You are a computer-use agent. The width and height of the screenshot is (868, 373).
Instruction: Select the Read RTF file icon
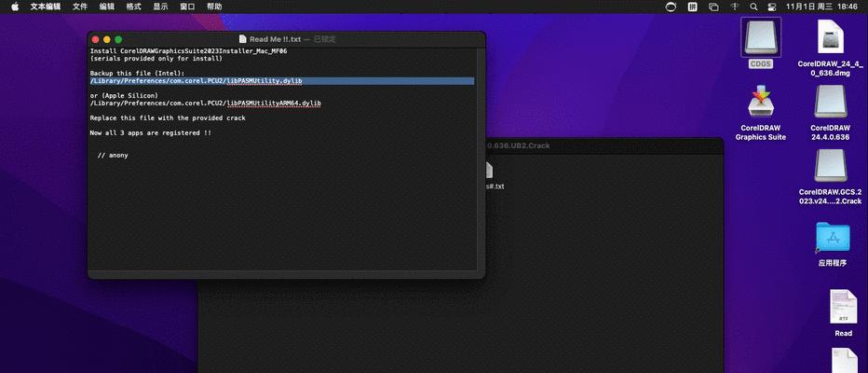[843, 307]
